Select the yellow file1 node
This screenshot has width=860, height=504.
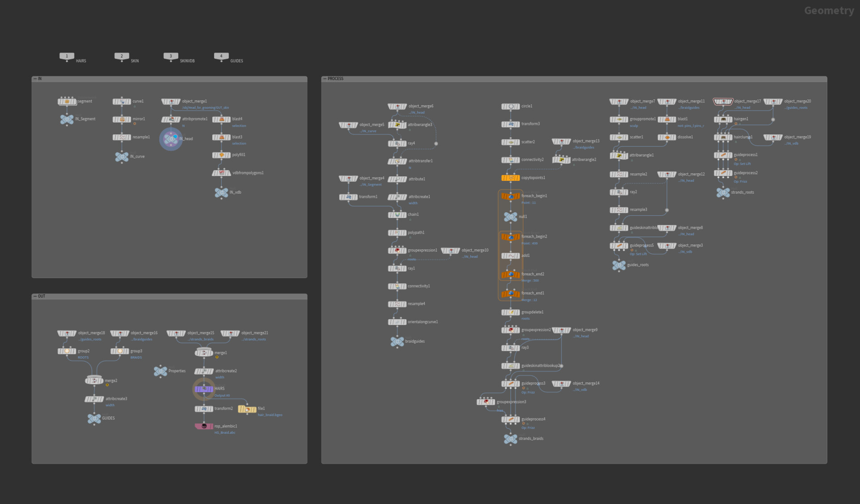pos(247,409)
